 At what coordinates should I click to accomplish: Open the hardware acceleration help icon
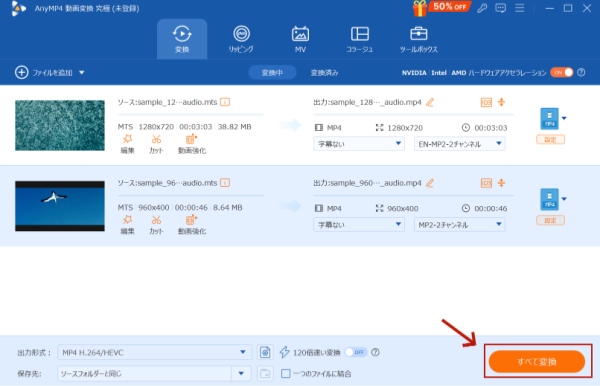click(581, 72)
